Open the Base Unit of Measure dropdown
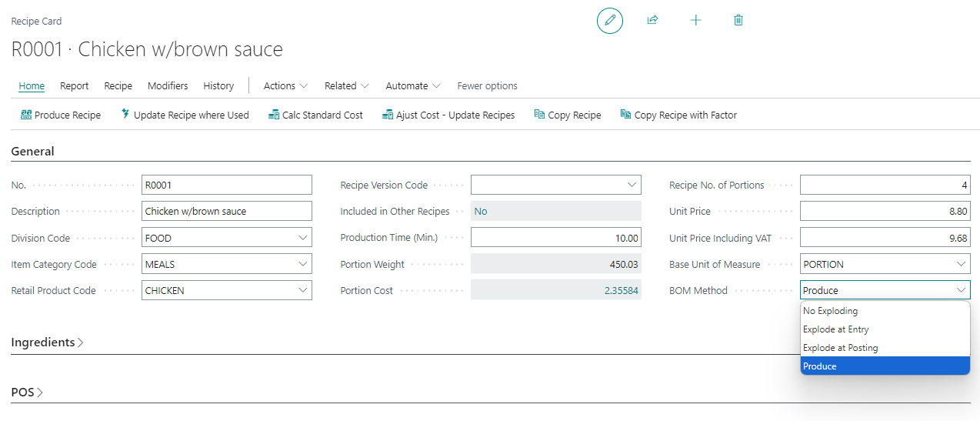The height and width of the screenshot is (421, 980). (x=961, y=264)
